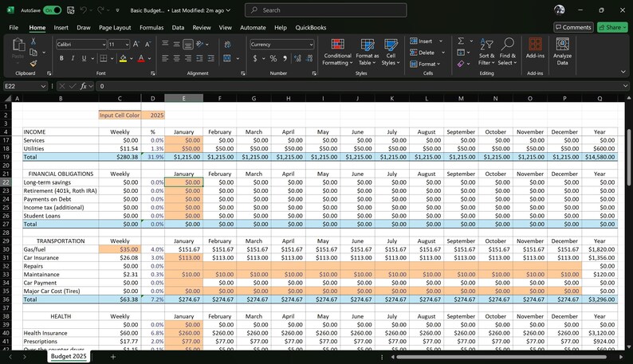633x364 pixels.
Task: Expand the Name Box dropdown arrow
Action: (43, 86)
